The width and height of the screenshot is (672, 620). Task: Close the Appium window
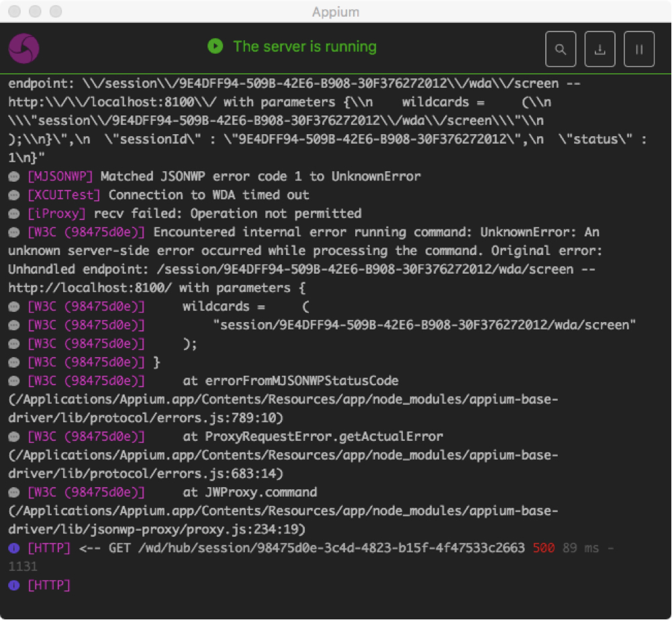[x=13, y=11]
